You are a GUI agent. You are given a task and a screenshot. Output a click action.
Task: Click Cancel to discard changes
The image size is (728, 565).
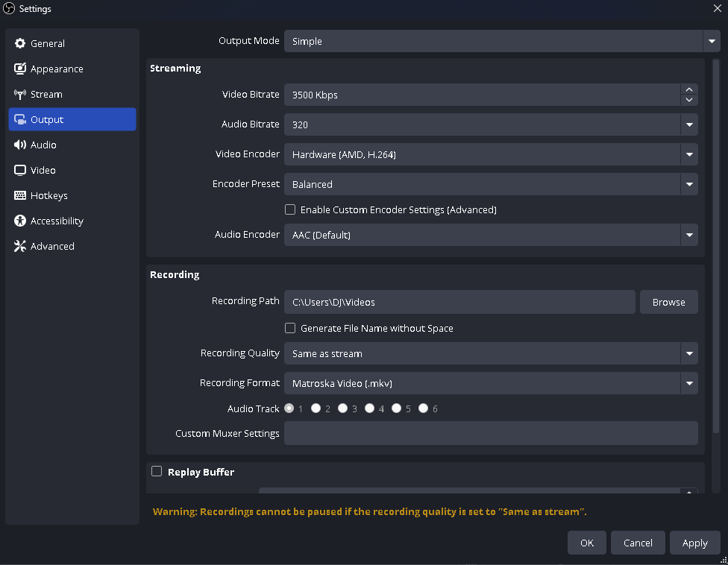tap(638, 543)
